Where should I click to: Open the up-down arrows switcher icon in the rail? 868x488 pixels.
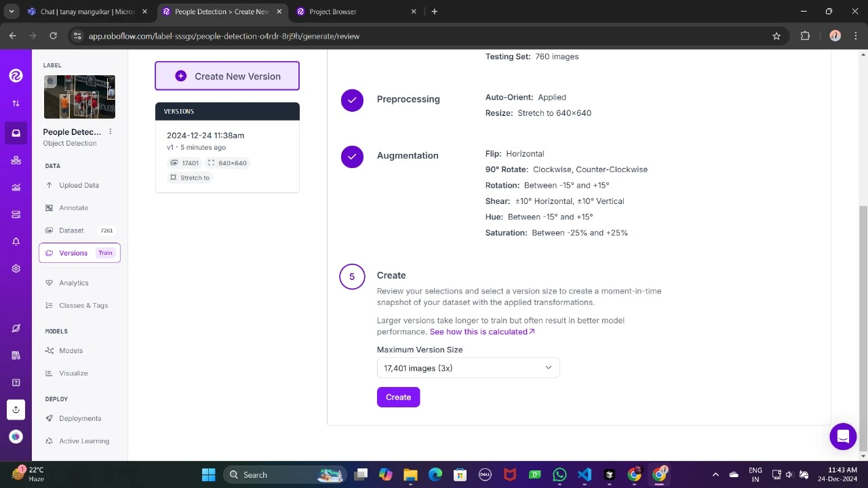(x=16, y=104)
